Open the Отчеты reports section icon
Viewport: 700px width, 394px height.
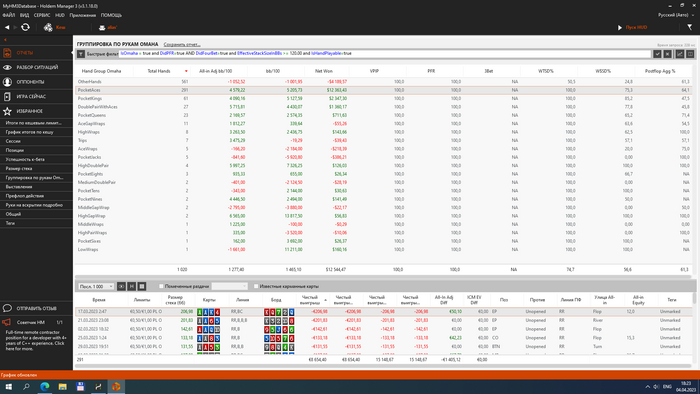point(7,53)
